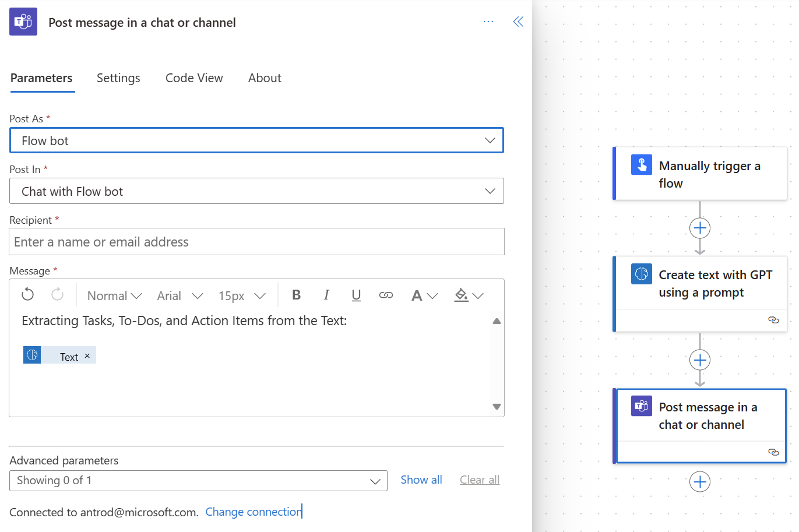Toggle underline formatting
This screenshot has height=532, width=799.
(x=356, y=295)
